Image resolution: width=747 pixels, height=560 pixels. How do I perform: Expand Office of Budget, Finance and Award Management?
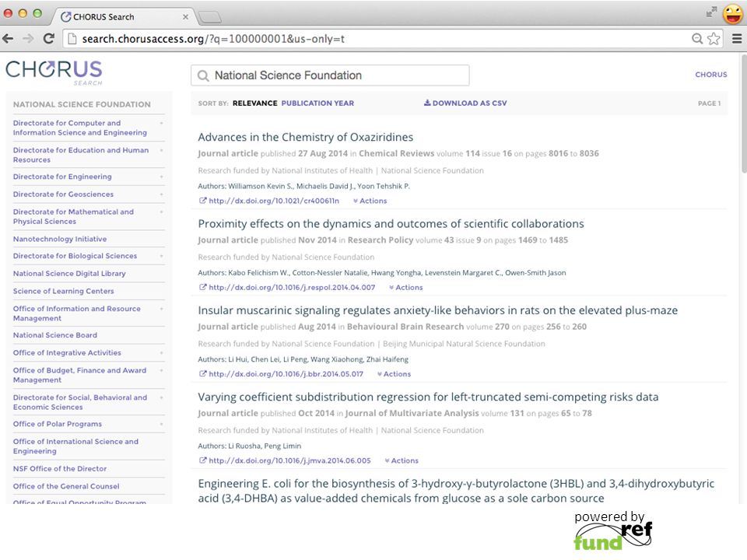(x=162, y=370)
